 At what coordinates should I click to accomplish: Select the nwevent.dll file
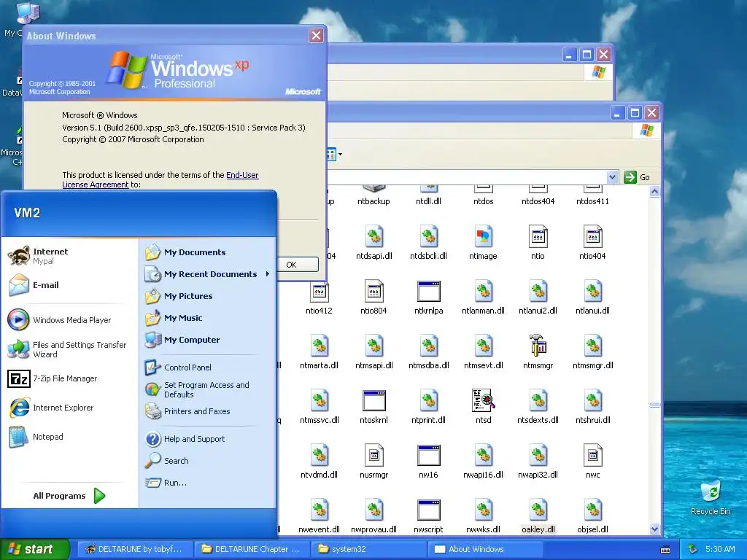[x=320, y=516]
